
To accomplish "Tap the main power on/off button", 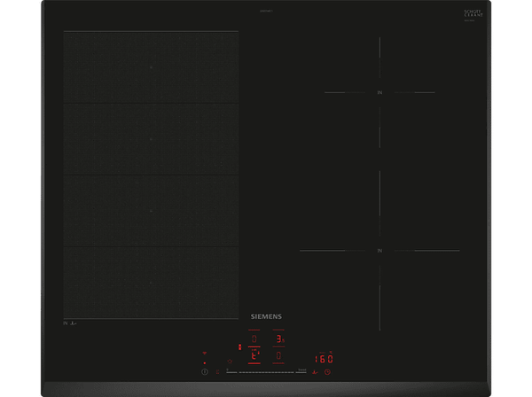I will pos(205,372).
